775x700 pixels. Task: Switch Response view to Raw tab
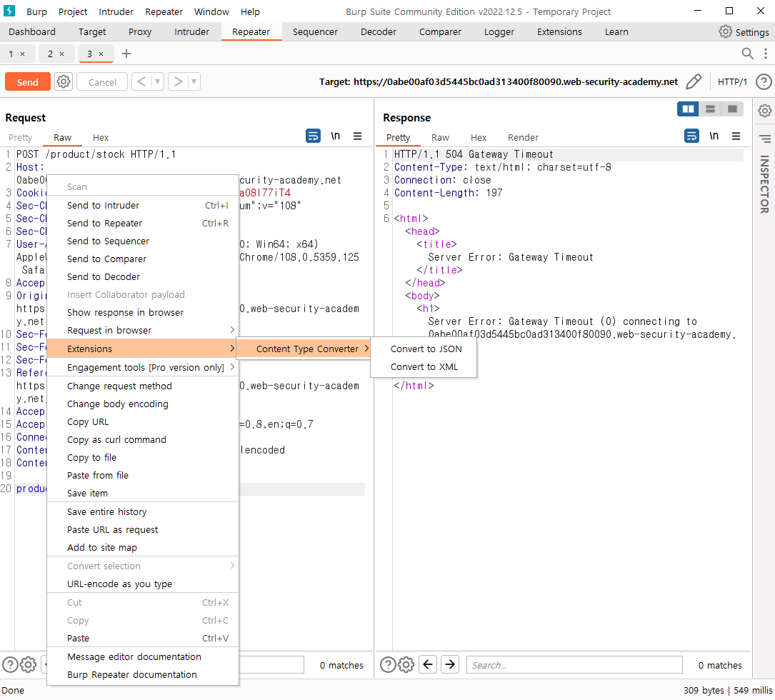pos(440,137)
